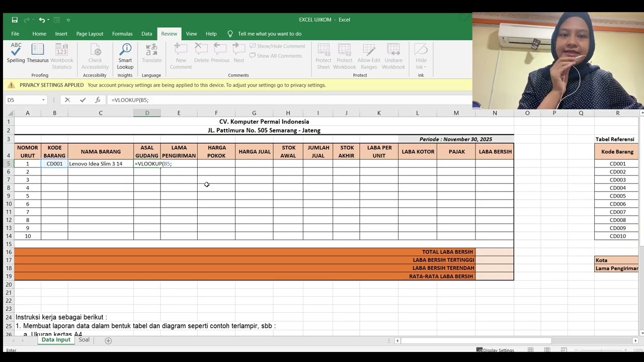Switch to Normal view icon in status bar
644x362 pixels.
coord(531,350)
